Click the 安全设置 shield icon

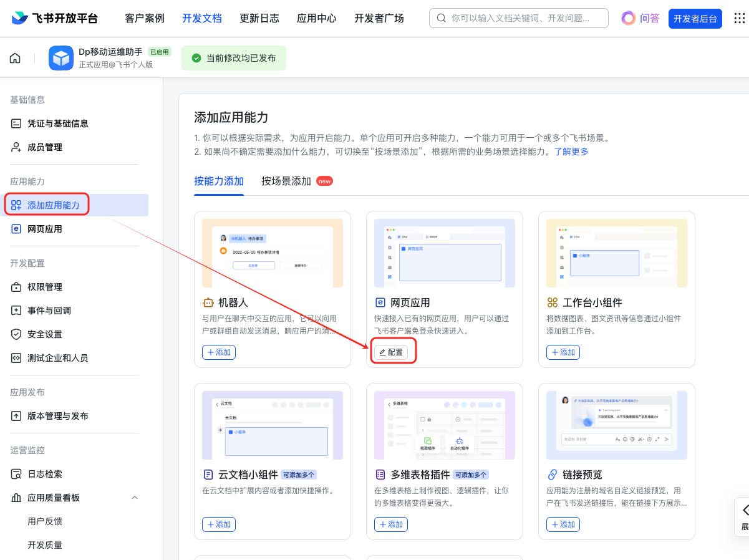(16, 334)
